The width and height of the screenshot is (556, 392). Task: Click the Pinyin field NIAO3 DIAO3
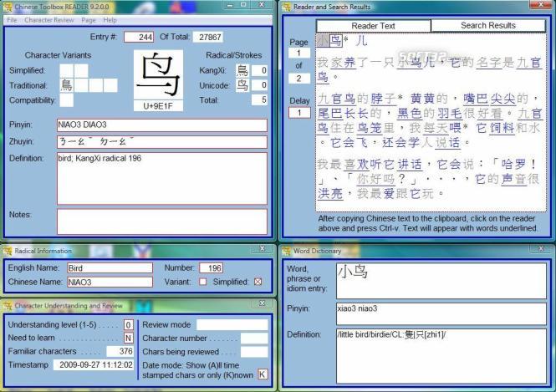point(162,125)
